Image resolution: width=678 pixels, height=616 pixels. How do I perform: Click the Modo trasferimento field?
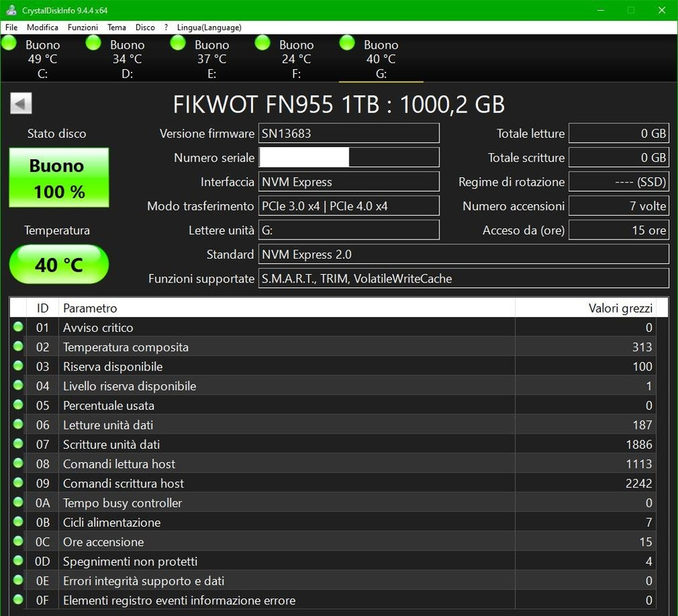[349, 206]
